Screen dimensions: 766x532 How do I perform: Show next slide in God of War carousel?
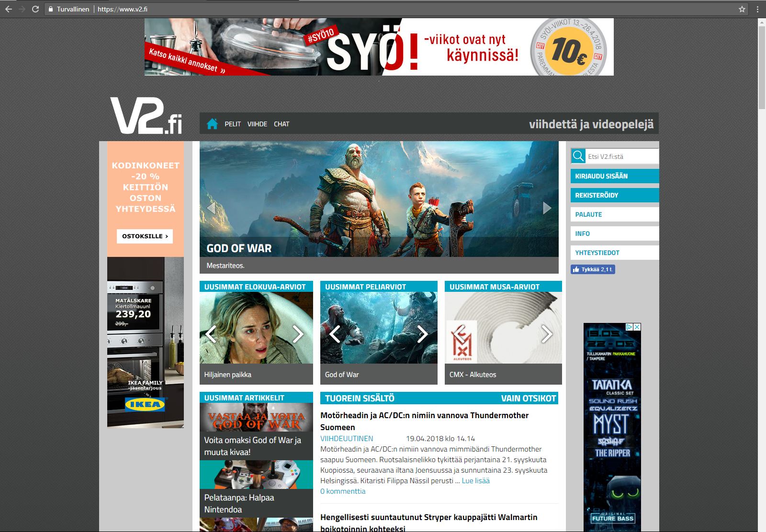click(x=547, y=208)
